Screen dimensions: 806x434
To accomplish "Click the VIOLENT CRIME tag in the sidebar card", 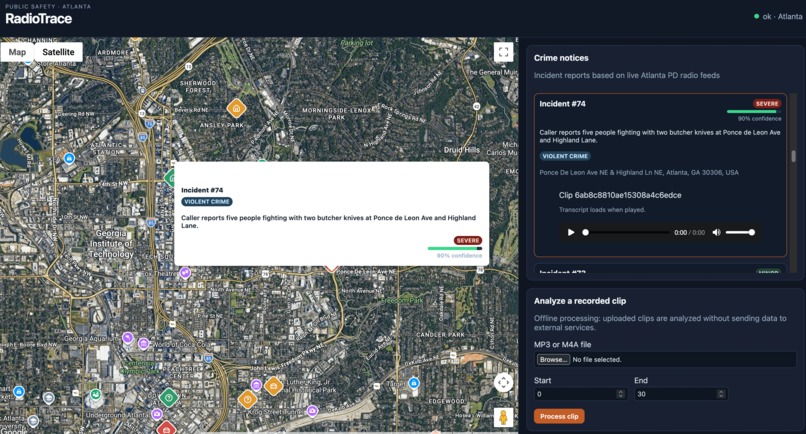I will (565, 156).
